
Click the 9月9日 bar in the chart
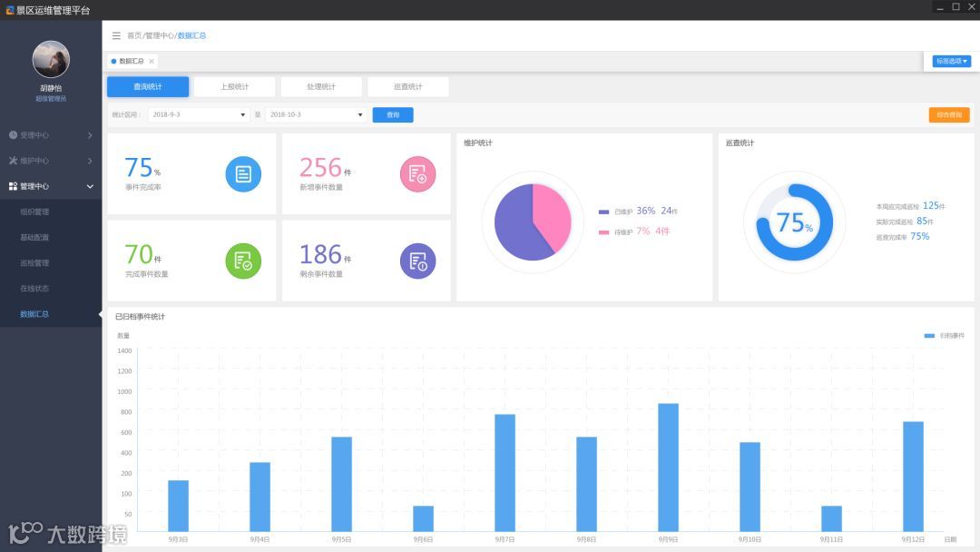click(x=668, y=468)
